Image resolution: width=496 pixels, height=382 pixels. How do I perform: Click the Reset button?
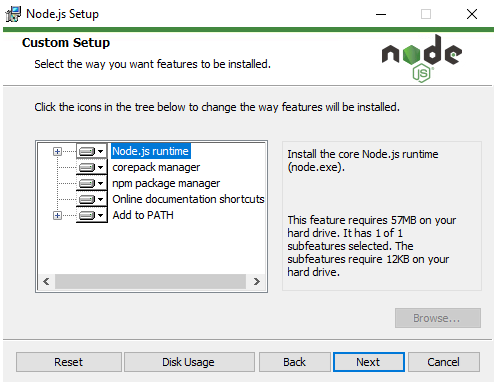point(69,362)
